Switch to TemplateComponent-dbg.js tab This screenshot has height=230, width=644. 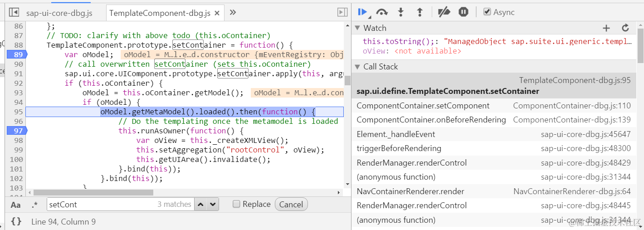click(160, 13)
